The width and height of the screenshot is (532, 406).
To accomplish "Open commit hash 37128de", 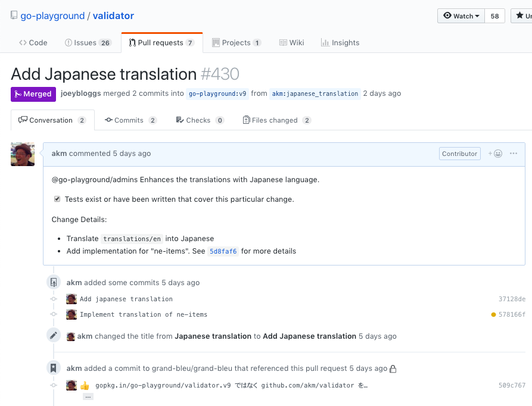I will tap(512, 299).
